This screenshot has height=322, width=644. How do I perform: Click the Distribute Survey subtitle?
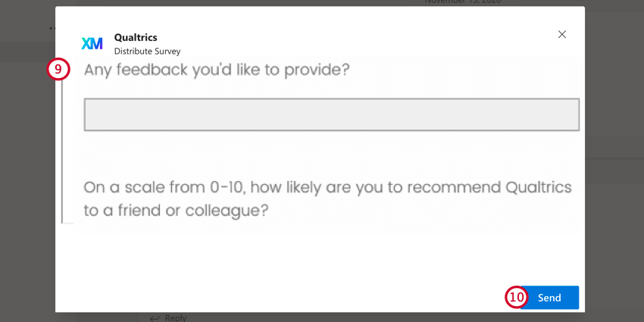point(148,52)
